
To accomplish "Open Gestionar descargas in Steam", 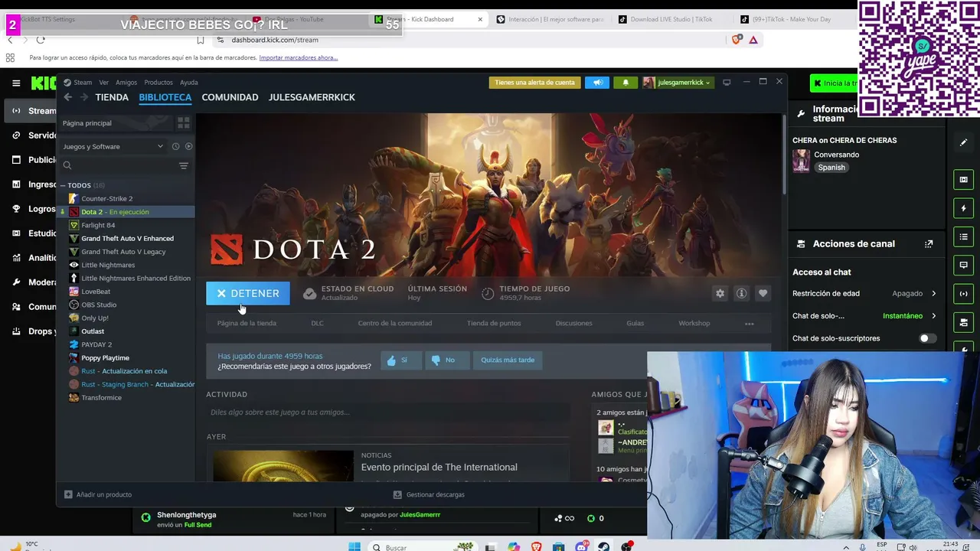I will pos(429,494).
